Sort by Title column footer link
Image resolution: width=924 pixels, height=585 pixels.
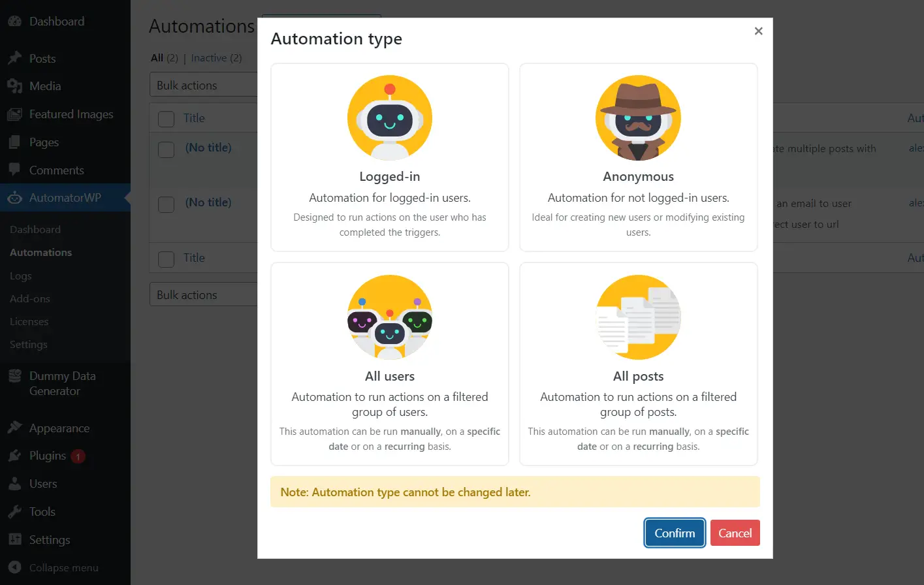[x=194, y=258]
